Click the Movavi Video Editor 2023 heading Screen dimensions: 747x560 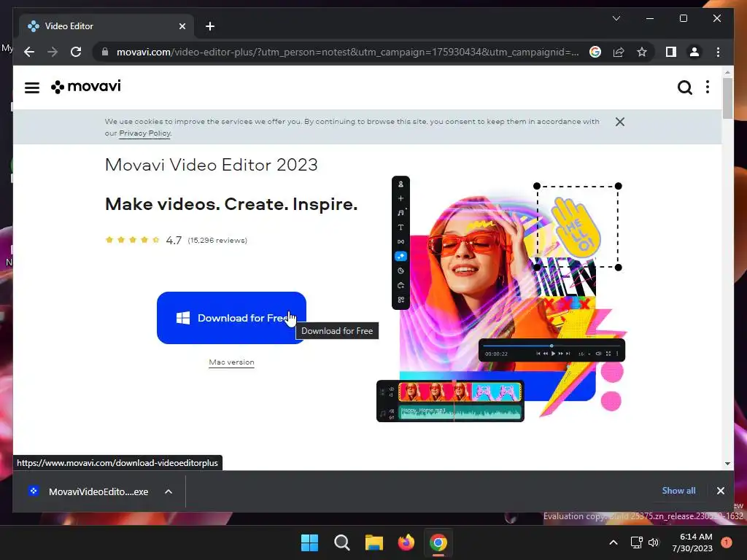click(211, 165)
